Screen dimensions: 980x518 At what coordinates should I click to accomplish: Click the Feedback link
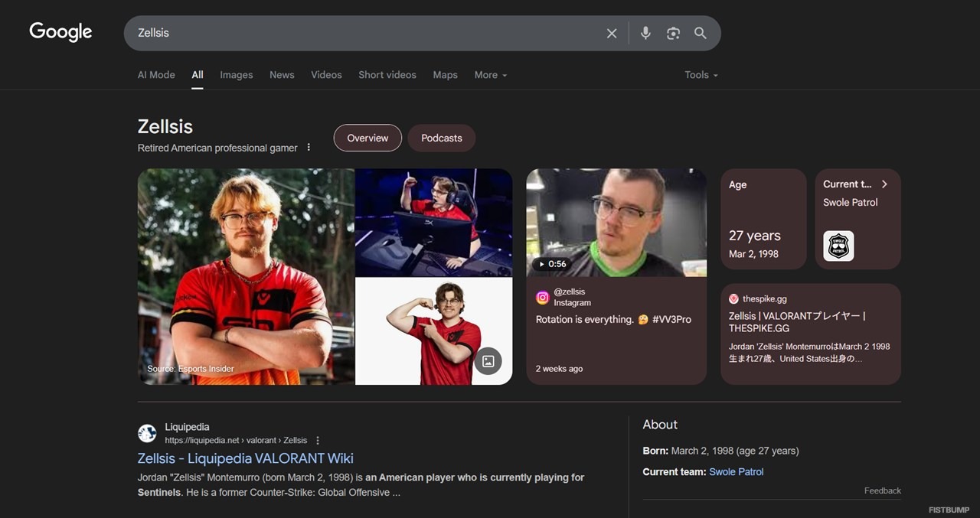click(x=883, y=490)
